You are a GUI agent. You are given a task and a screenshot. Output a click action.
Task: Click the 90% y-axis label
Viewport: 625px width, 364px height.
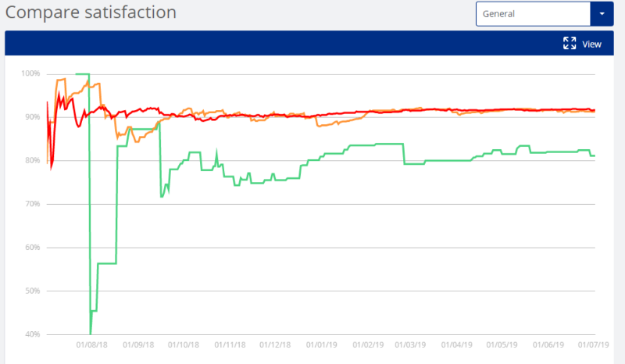coord(32,117)
